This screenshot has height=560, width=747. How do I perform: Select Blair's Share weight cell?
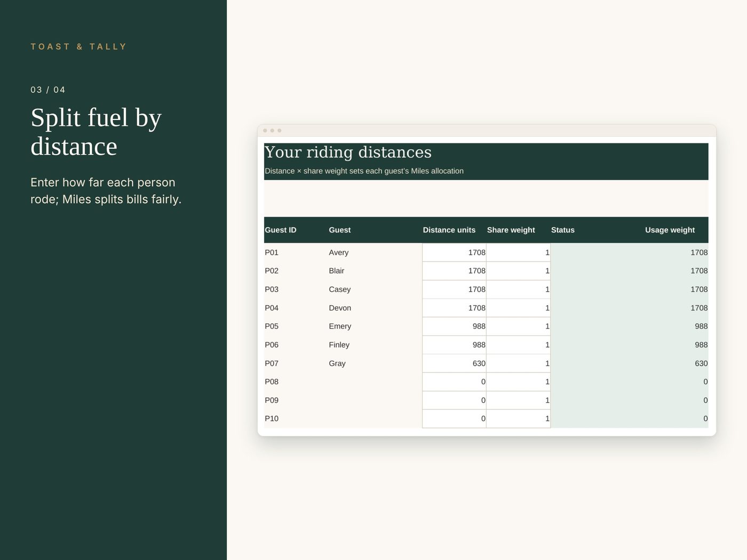518,271
